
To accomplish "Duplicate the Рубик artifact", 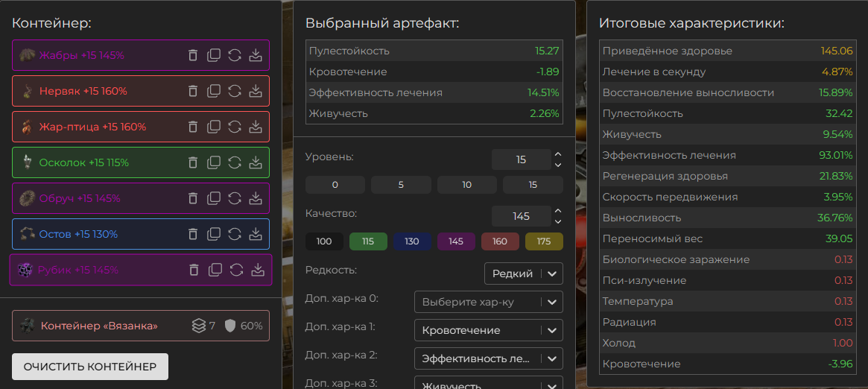I will click(x=215, y=270).
